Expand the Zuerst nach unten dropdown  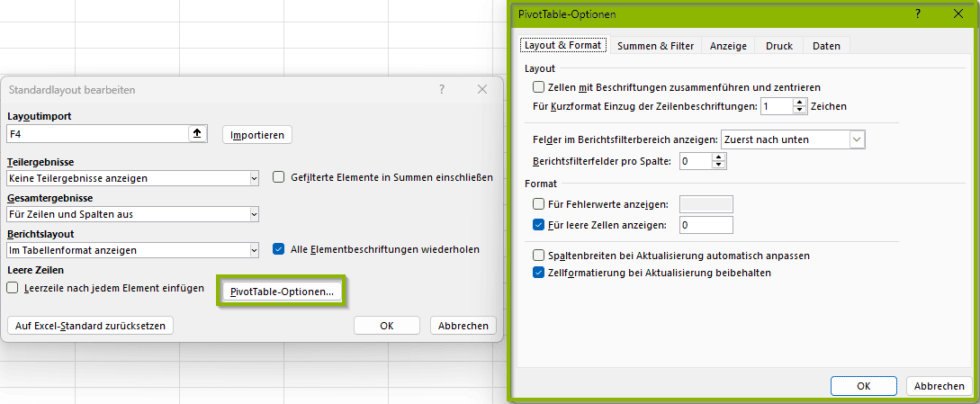pyautogui.click(x=857, y=139)
